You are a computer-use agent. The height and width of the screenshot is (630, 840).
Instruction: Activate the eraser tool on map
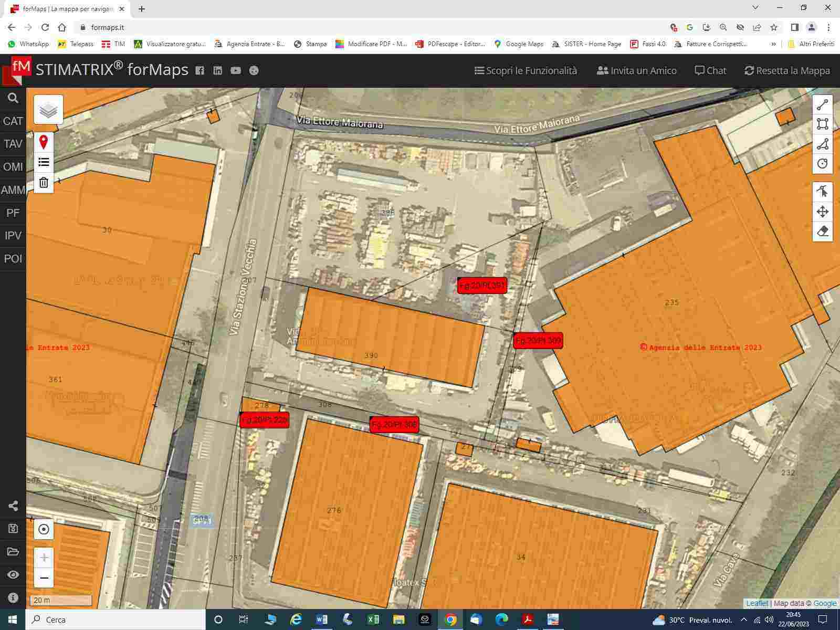tap(822, 231)
